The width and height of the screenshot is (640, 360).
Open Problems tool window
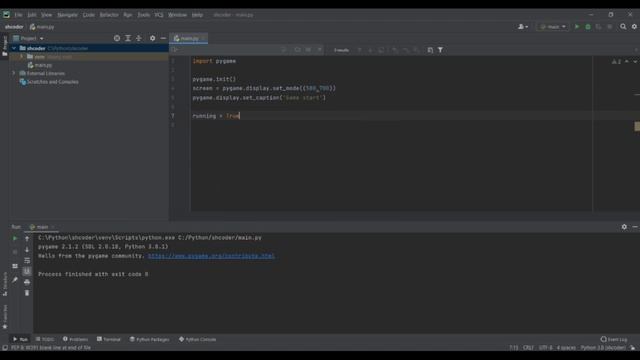76,339
